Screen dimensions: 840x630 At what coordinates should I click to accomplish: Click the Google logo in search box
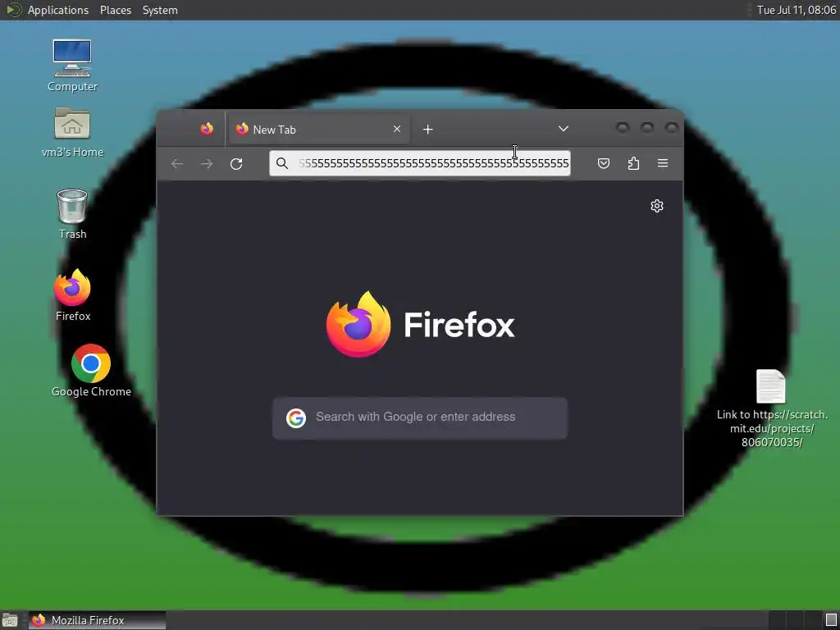(x=295, y=418)
